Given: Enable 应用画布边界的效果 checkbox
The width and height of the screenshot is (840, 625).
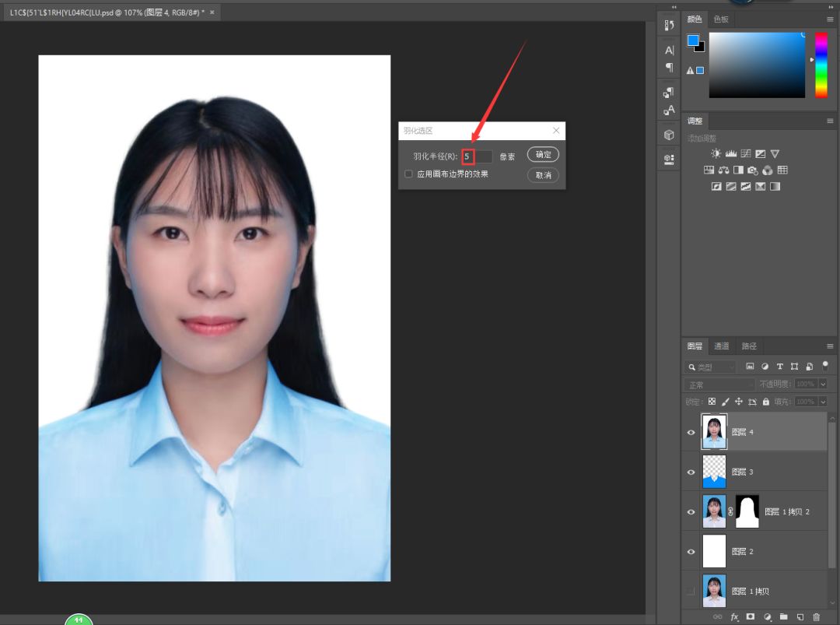Looking at the screenshot, I should tap(409, 174).
